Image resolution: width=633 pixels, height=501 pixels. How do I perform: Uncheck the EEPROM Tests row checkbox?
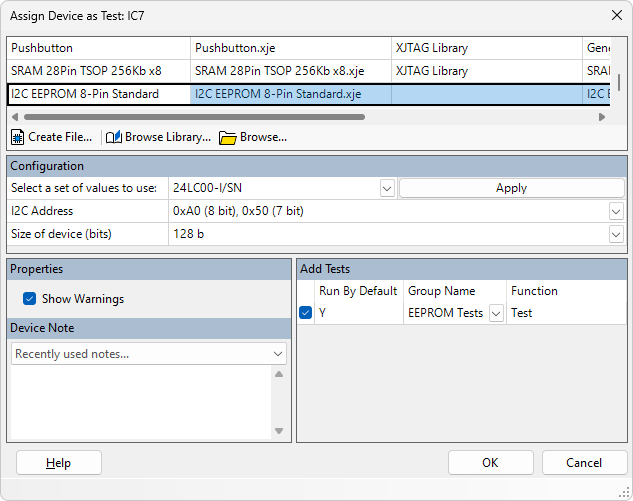(x=306, y=313)
